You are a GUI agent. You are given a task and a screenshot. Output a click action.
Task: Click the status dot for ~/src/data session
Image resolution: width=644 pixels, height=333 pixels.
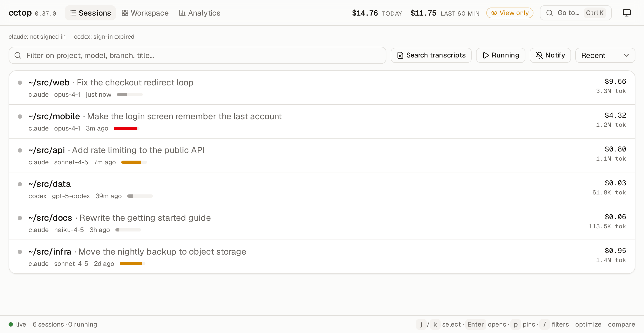click(x=20, y=184)
